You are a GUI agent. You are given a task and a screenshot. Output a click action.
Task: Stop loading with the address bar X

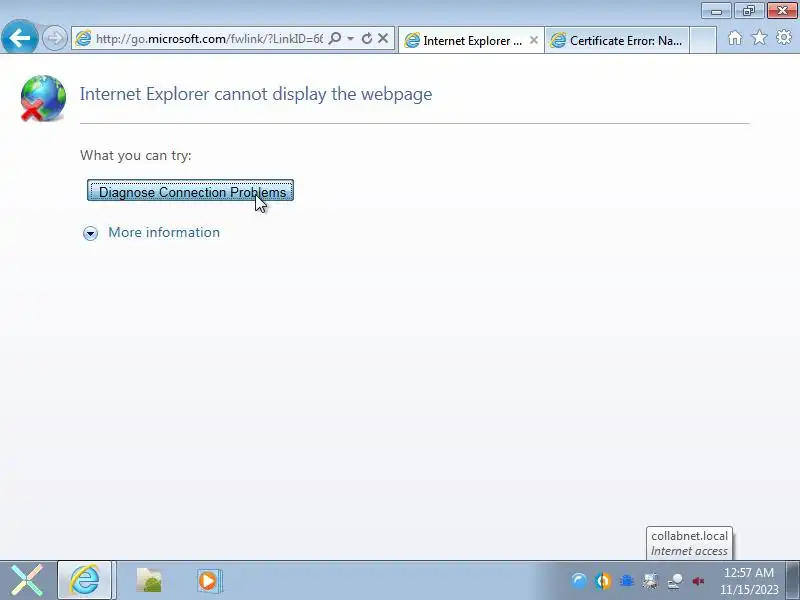click(383, 38)
